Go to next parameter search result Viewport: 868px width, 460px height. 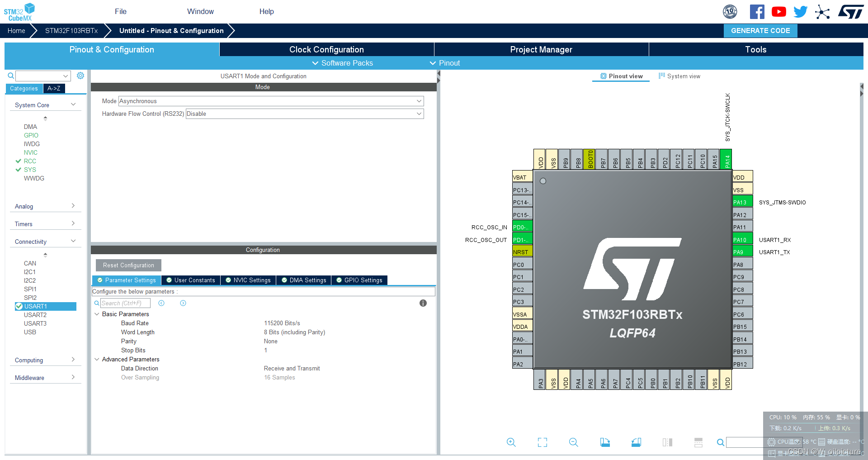[x=183, y=303]
